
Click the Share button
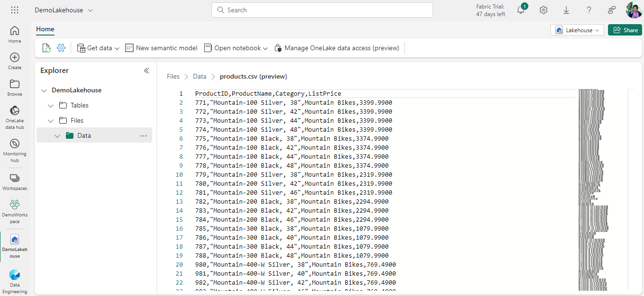point(625,30)
